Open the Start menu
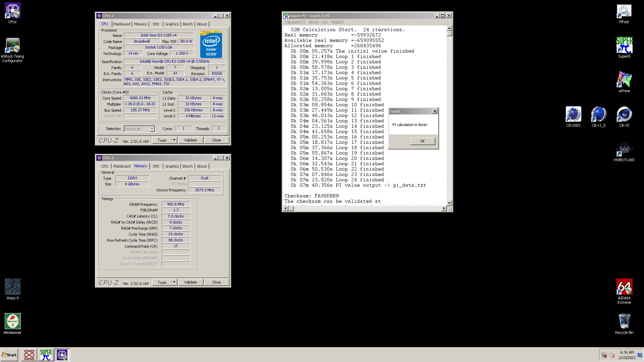The image size is (644, 362). (9, 355)
